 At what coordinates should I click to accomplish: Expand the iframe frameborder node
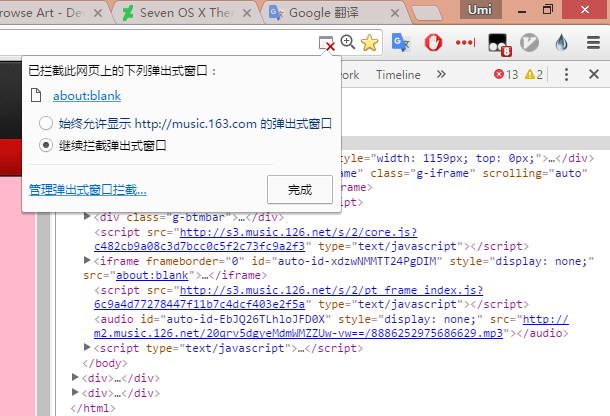click(x=89, y=260)
